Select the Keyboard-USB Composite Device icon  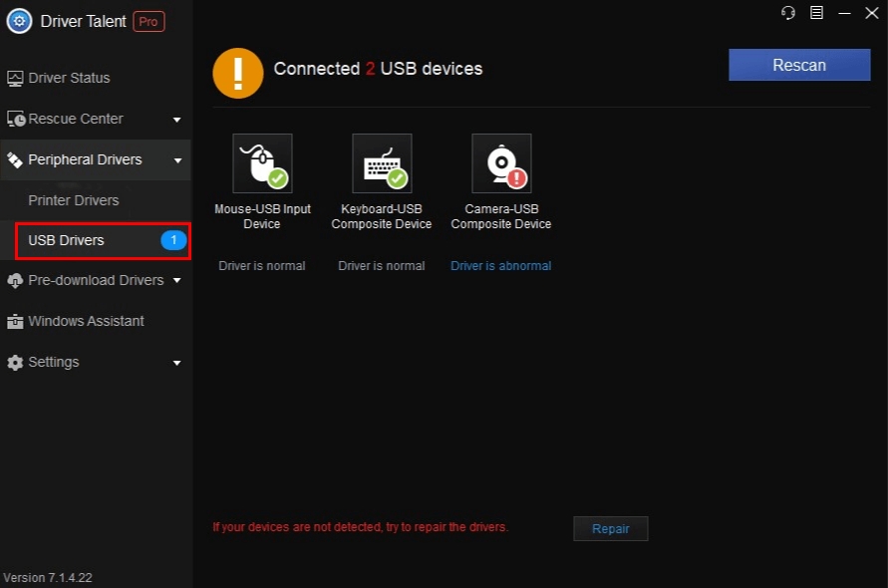(382, 162)
